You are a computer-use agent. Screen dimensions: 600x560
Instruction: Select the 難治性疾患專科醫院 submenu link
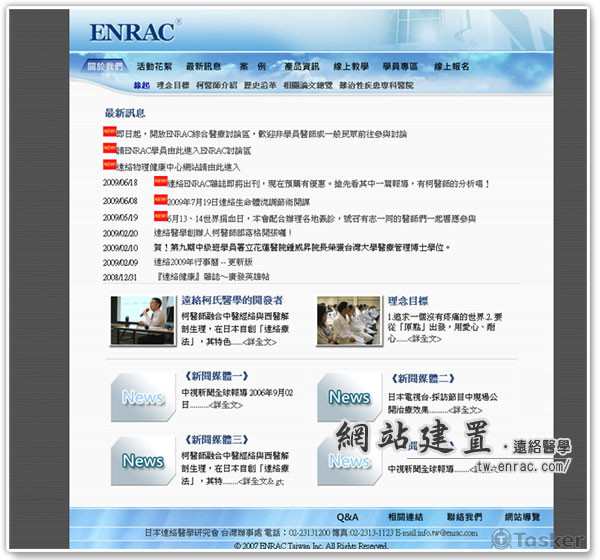click(376, 85)
